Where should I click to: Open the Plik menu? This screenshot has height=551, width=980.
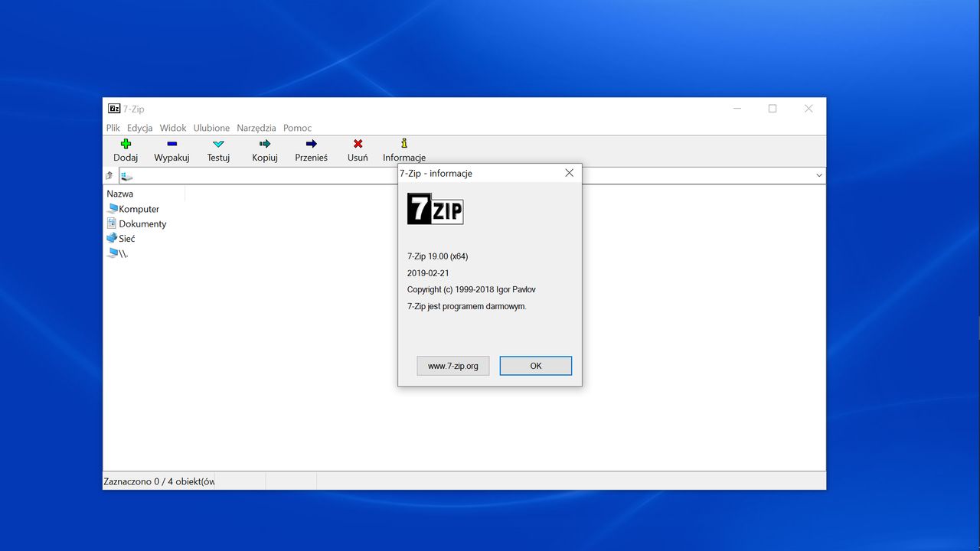(x=113, y=128)
